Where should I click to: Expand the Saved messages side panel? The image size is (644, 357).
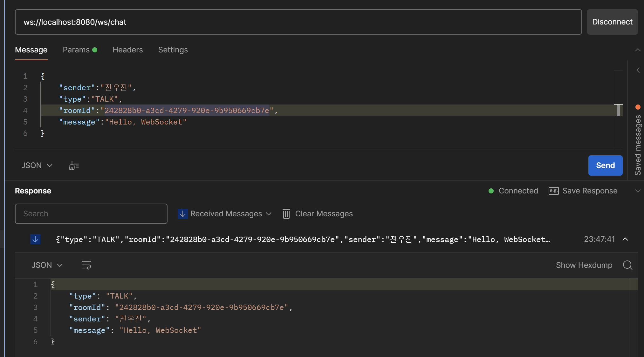tap(638, 70)
